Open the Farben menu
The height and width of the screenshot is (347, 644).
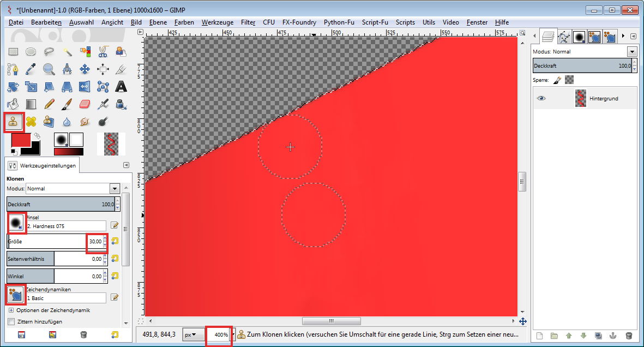pos(184,22)
